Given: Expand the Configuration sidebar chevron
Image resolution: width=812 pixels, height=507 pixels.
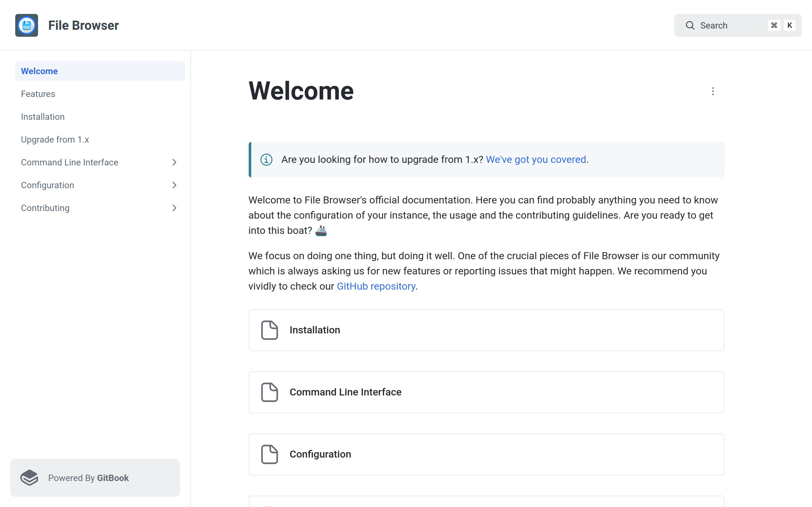Looking at the screenshot, I should point(174,185).
